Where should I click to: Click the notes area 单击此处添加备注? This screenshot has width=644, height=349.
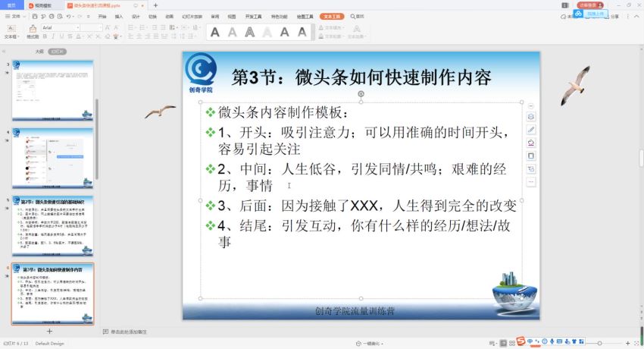[129, 332]
